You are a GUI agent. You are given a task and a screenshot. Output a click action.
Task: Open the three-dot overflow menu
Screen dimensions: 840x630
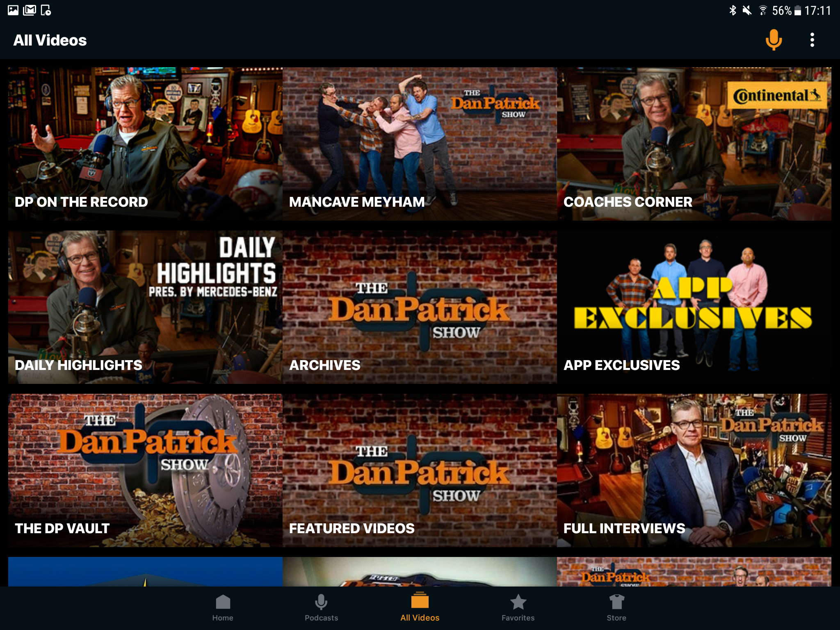pos(812,40)
